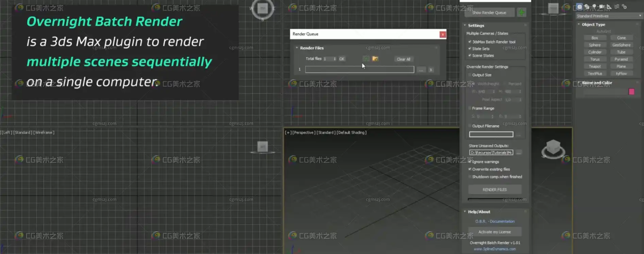Open the O.B.R. Documentation link
644x254 pixels.
pyautogui.click(x=495, y=221)
